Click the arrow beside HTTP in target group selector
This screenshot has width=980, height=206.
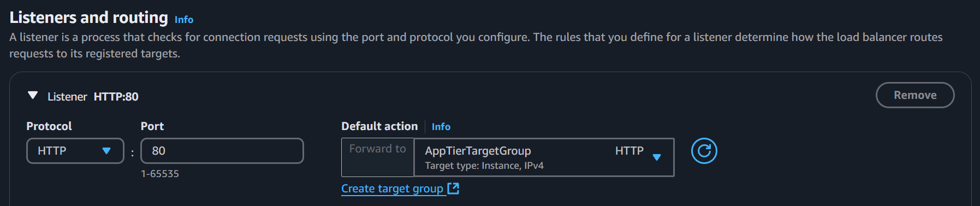coord(657,157)
